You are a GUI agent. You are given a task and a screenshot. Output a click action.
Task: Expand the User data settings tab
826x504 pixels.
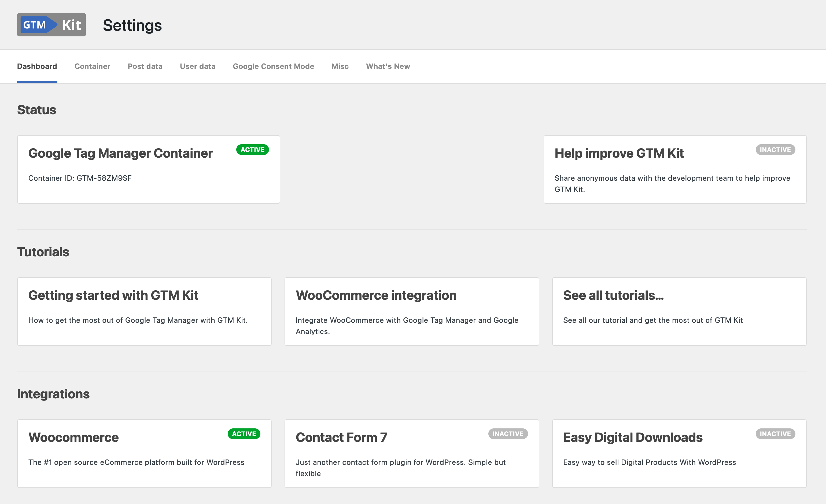click(198, 66)
